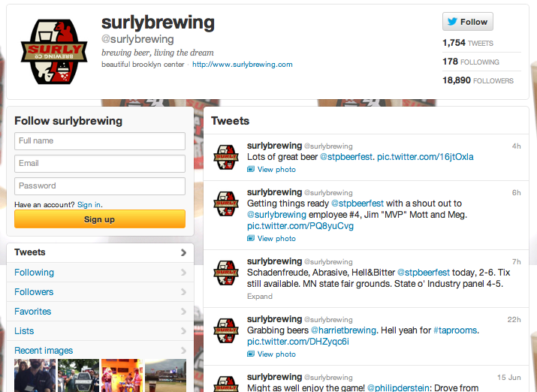537x392 pixels.
Task: Click photo icon in the 4h tweet
Action: coord(251,169)
